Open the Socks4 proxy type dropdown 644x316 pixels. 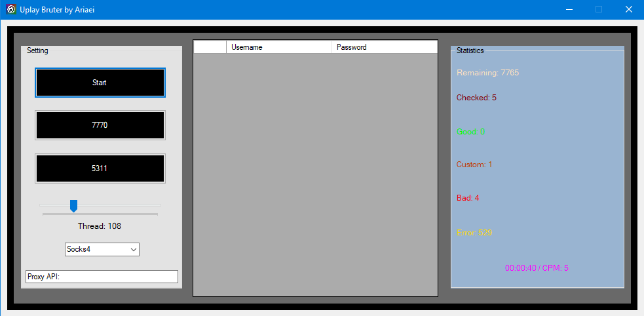[x=102, y=249]
